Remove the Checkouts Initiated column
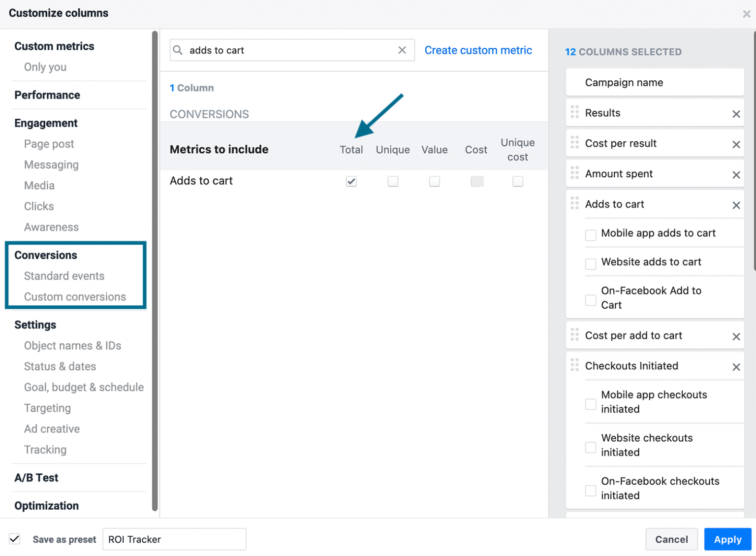 pyautogui.click(x=736, y=366)
